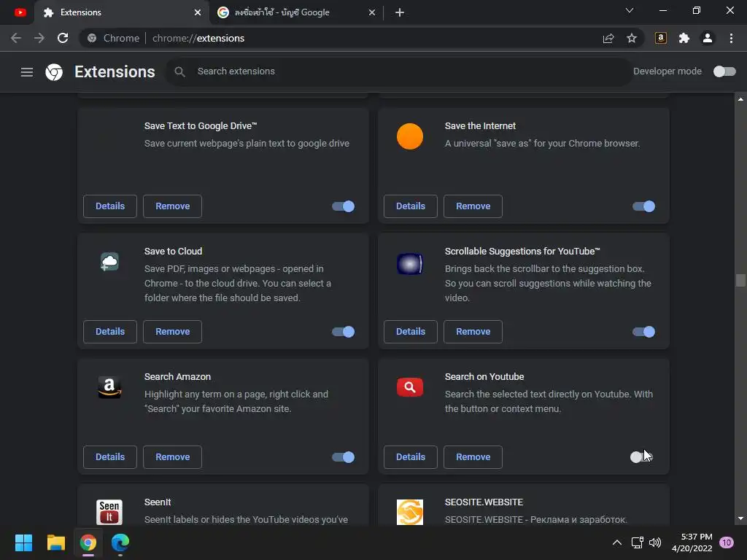Screen dimensions: 747x560
Task: Open the Amazon extension toolbar icon
Action: point(661,38)
